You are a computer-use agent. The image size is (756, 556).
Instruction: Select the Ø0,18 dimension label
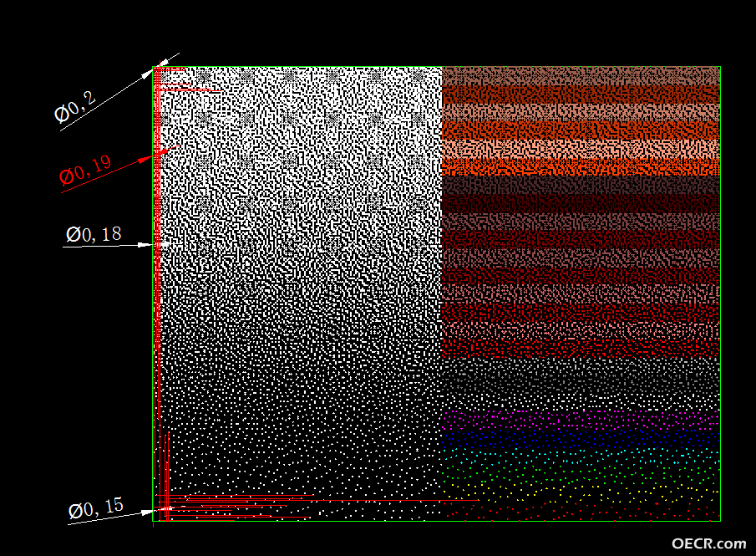pyautogui.click(x=94, y=234)
